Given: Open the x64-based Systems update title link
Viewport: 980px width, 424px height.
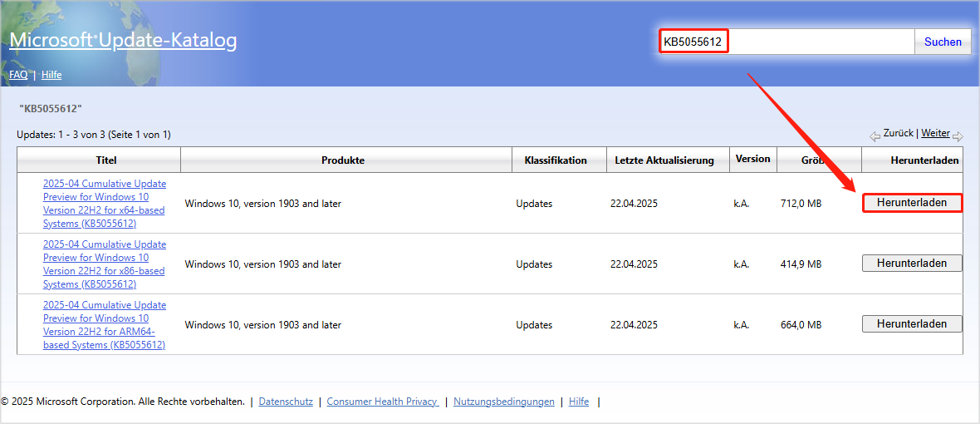Looking at the screenshot, I should click(x=105, y=203).
